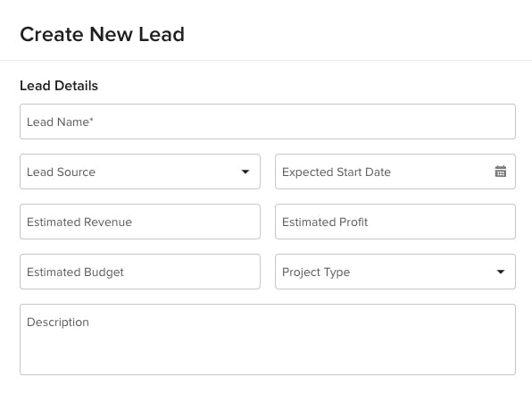
Task: Select the Estimated Revenue field
Action: point(140,222)
